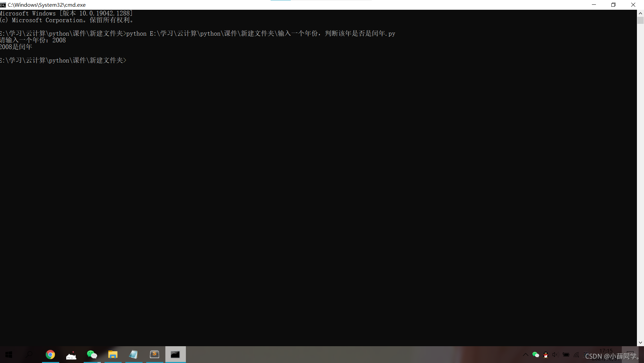Click the scrollbar up arrow
The height and width of the screenshot is (363, 644).
640,13
